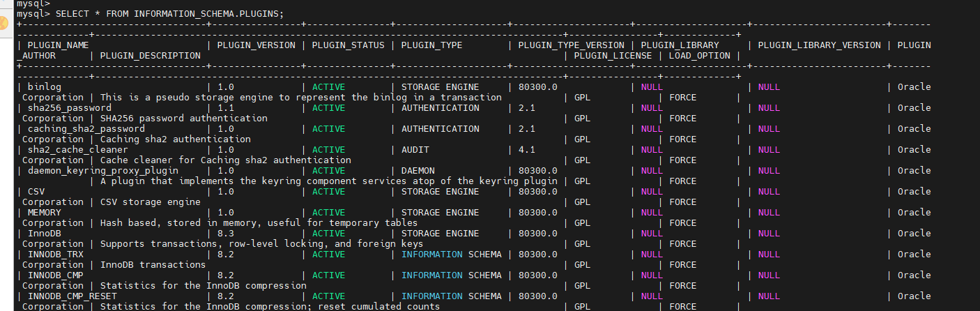Click the 'Cache cleaner for Caching sha2 authentication' description
Image resolution: width=980 pixels, height=311 pixels.
pos(226,160)
